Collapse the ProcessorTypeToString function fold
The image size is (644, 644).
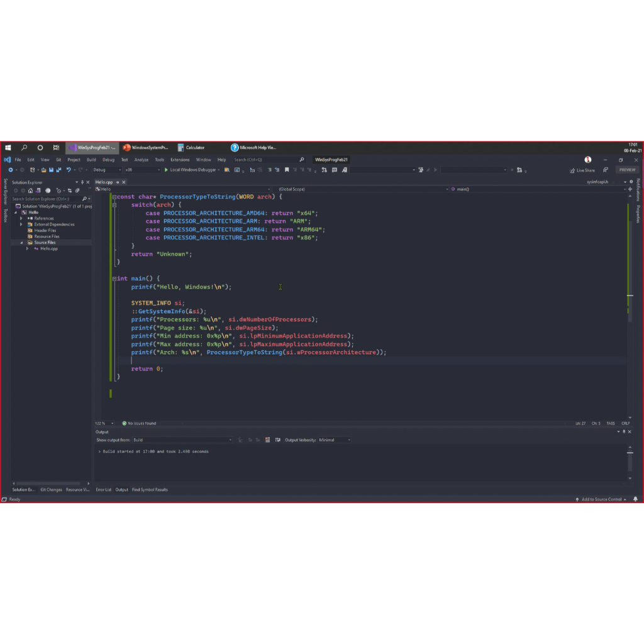114,197
